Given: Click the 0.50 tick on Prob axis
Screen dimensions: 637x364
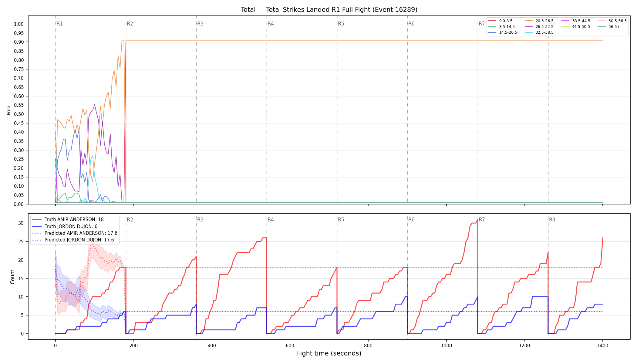Looking at the screenshot, I should [19, 114].
